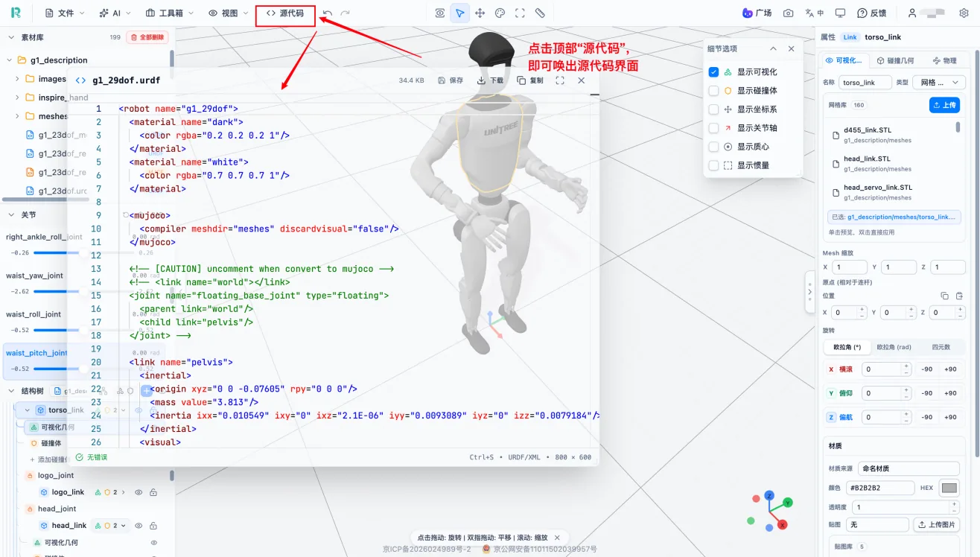The width and height of the screenshot is (980, 557).
Task: Expand right panel with the side arrow handle
Action: [x=809, y=291]
